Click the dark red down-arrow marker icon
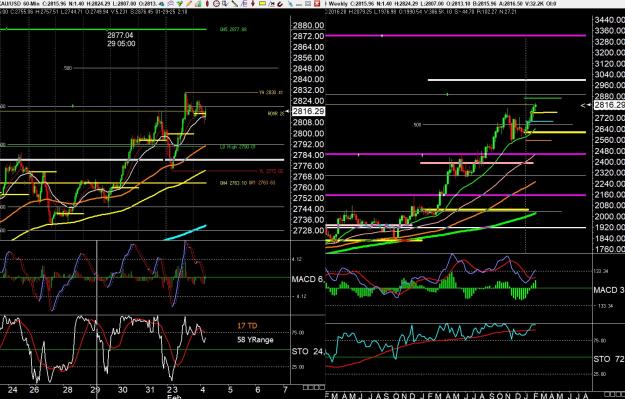 pos(253,4)
